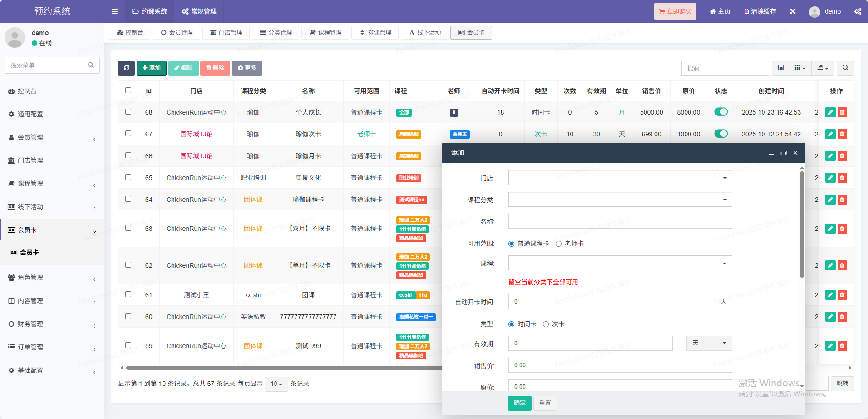Open the validity unit 天 dropdown
The width and height of the screenshot is (868, 419).
pos(709,343)
